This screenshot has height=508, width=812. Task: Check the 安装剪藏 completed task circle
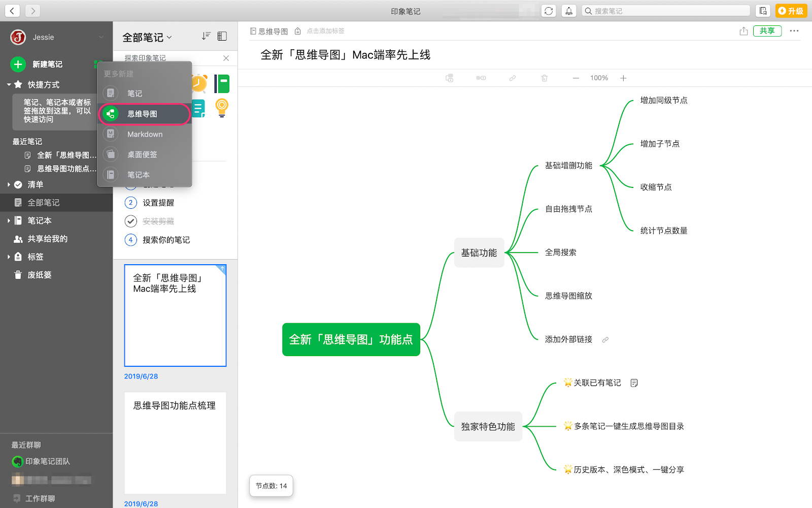[131, 221]
